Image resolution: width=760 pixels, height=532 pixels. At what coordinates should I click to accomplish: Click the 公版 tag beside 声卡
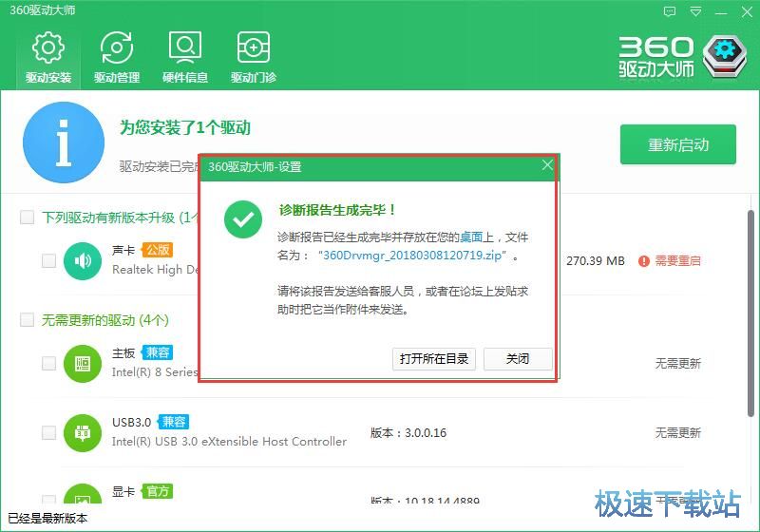pos(158,250)
